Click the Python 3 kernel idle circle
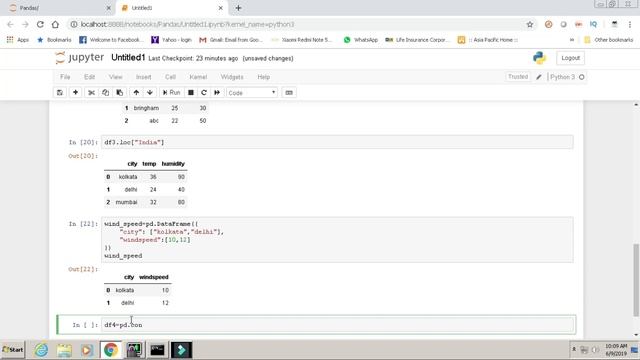Image resolution: width=640 pixels, height=360 pixels. click(582, 77)
